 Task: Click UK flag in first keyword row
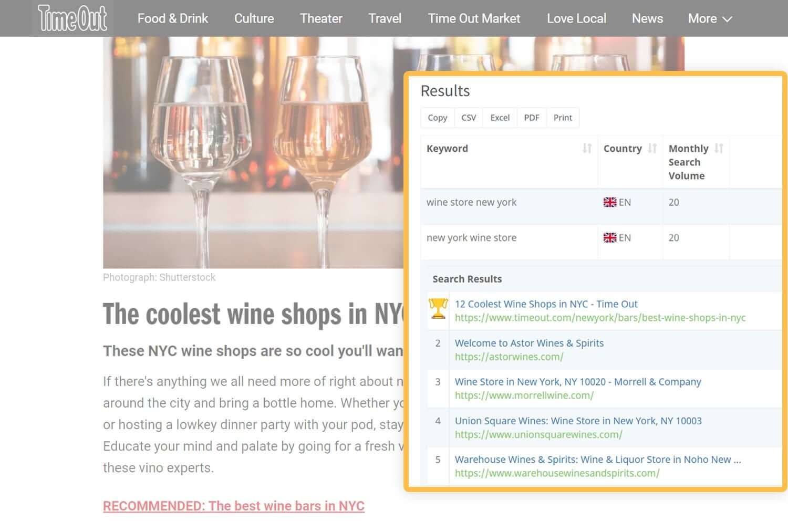click(x=609, y=202)
